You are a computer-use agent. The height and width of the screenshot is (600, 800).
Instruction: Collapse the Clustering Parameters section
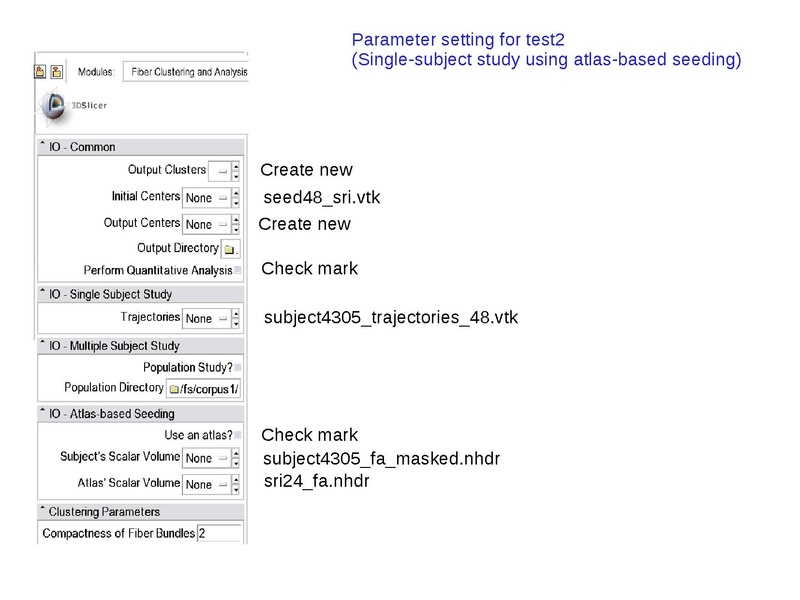click(42, 509)
